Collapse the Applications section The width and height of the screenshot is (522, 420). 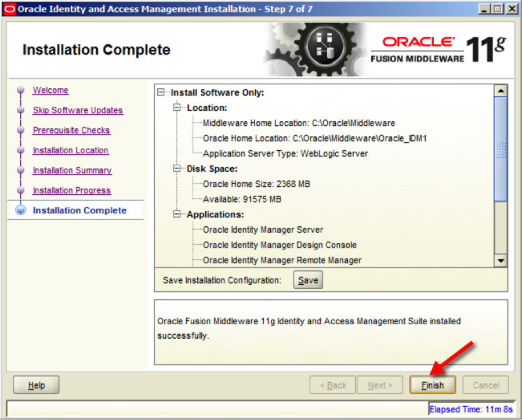[x=178, y=214]
